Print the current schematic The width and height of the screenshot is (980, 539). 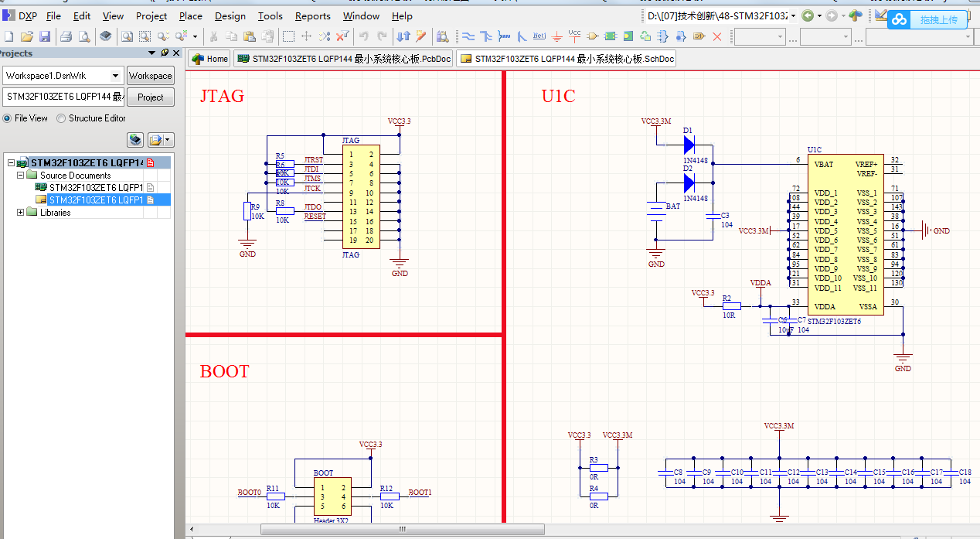click(66, 36)
